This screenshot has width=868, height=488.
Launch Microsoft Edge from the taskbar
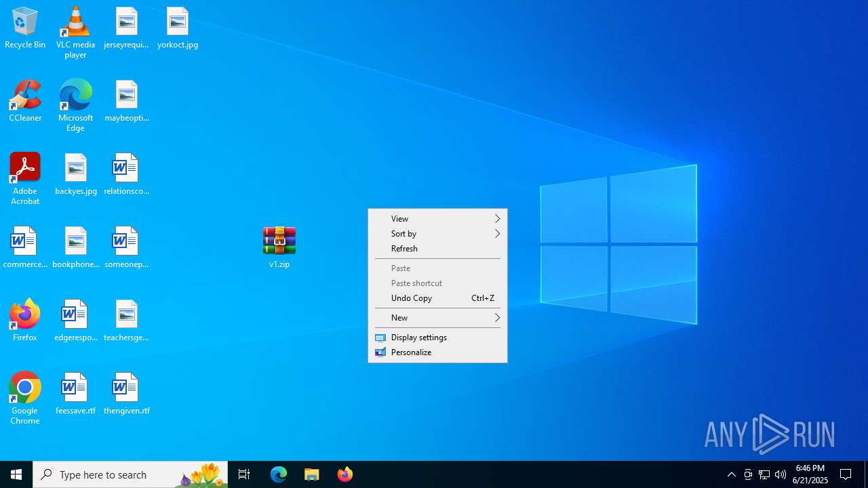(x=279, y=474)
